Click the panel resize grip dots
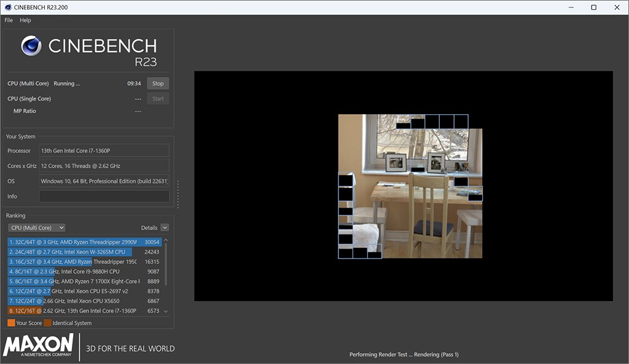The width and height of the screenshot is (629, 364). (x=179, y=194)
